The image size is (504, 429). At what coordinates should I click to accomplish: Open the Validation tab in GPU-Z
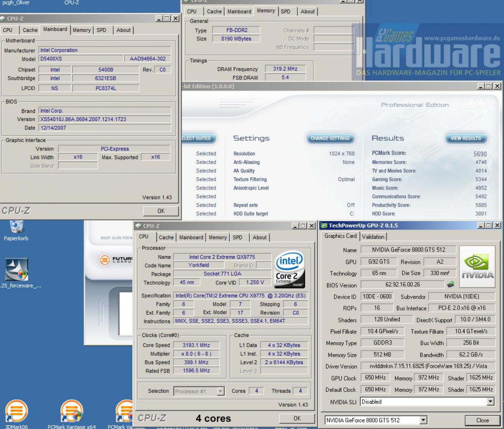click(373, 237)
